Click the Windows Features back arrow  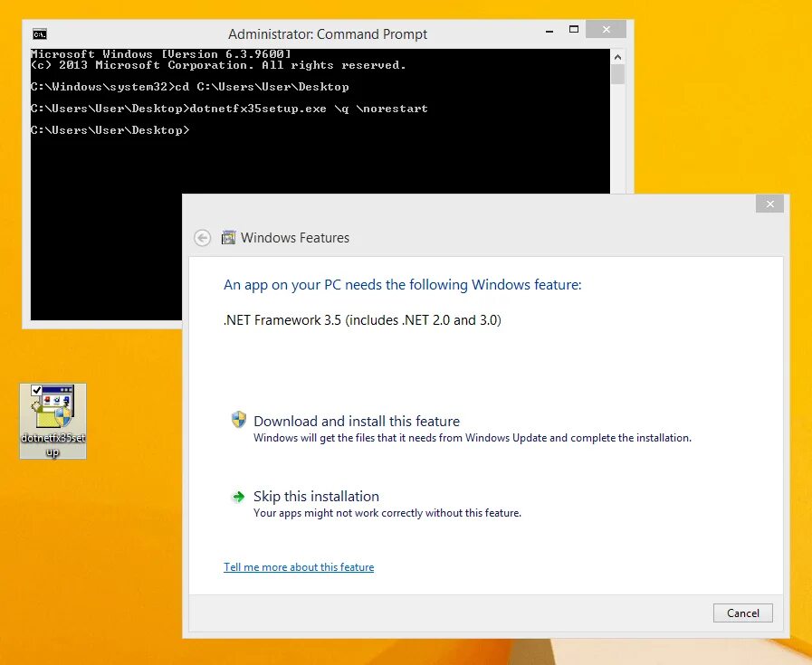point(203,238)
